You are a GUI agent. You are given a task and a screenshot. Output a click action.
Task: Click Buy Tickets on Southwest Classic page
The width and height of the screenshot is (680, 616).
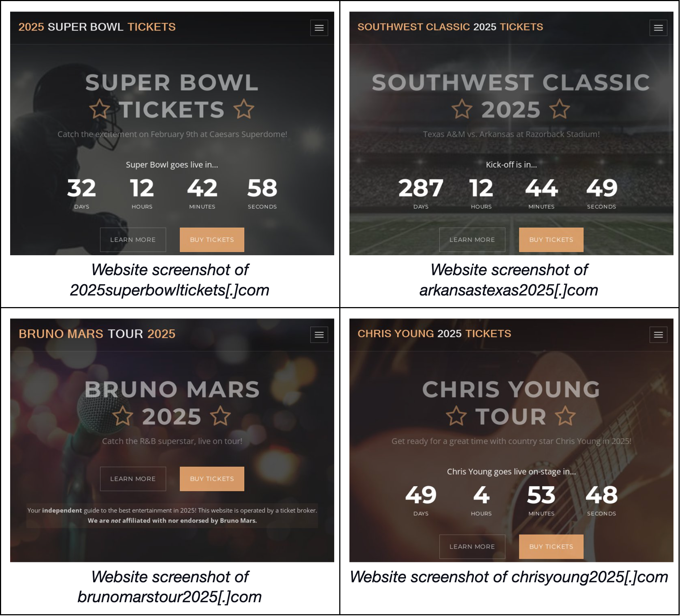tap(551, 240)
